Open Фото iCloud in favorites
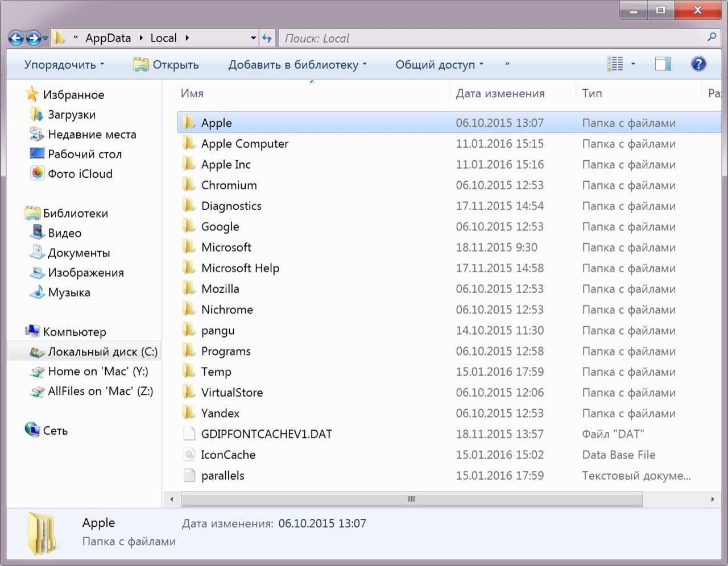 (x=80, y=174)
